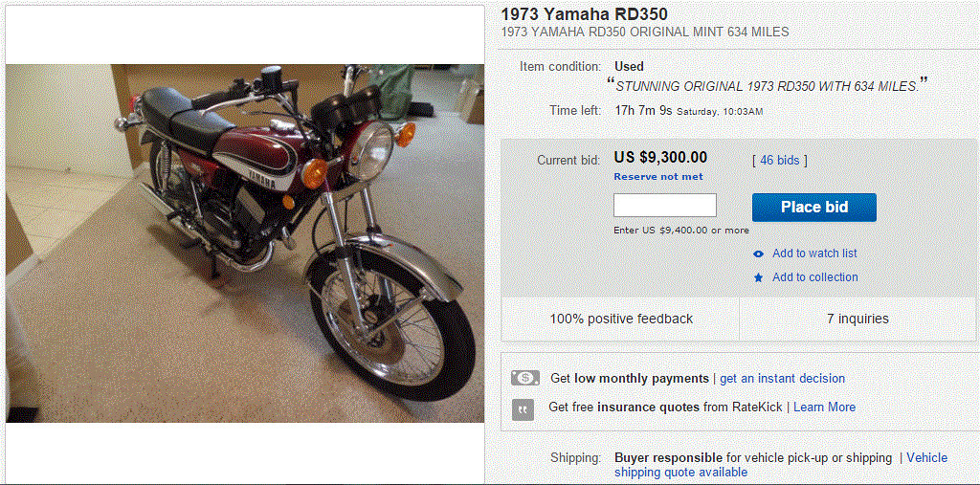The height and width of the screenshot is (485, 980).
Task: Follow the get an instant decision link
Action: [782, 379]
